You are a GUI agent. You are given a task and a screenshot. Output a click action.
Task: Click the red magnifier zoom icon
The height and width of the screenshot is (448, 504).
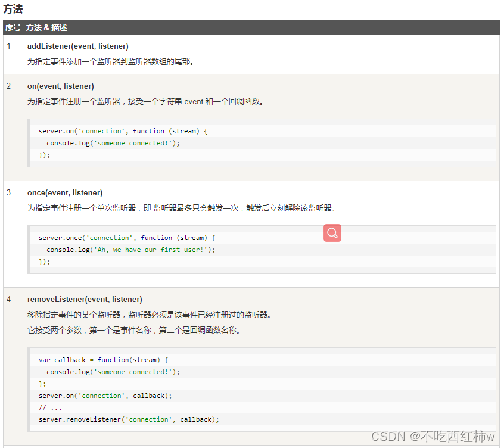[x=332, y=233]
